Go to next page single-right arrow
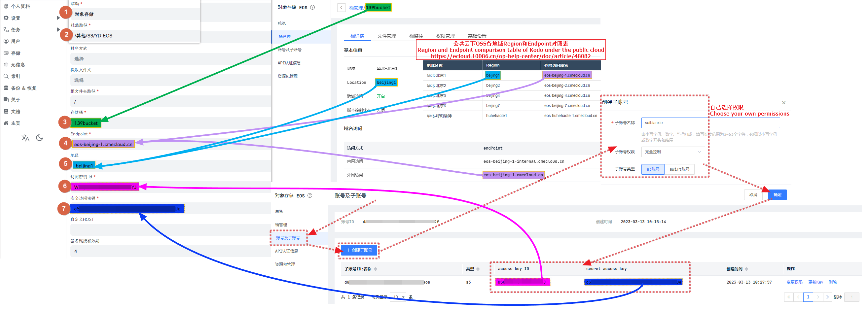The width and height of the screenshot is (868, 311). click(818, 297)
